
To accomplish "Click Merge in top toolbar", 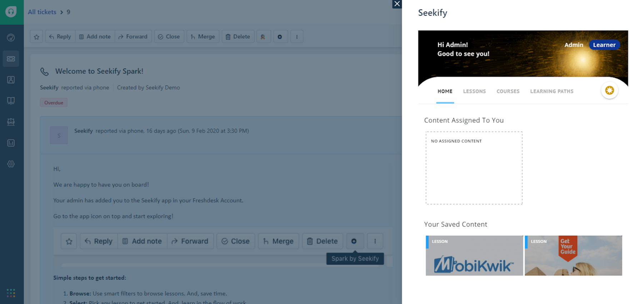I will click(x=203, y=36).
